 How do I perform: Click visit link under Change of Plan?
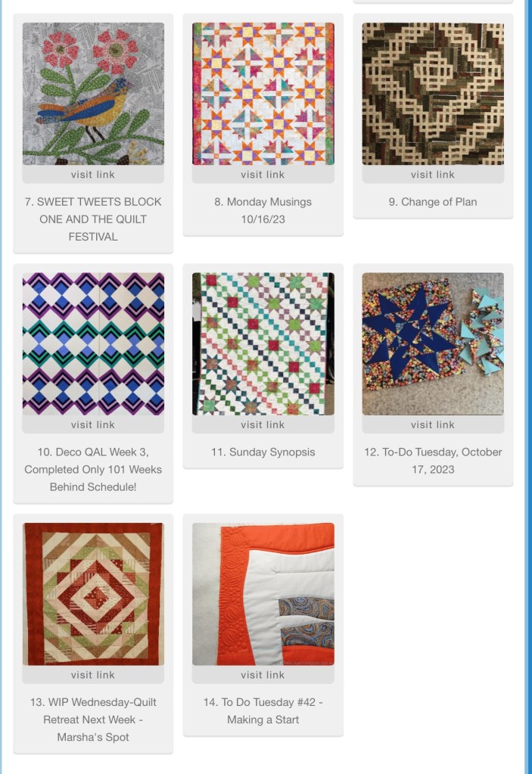coord(433,174)
